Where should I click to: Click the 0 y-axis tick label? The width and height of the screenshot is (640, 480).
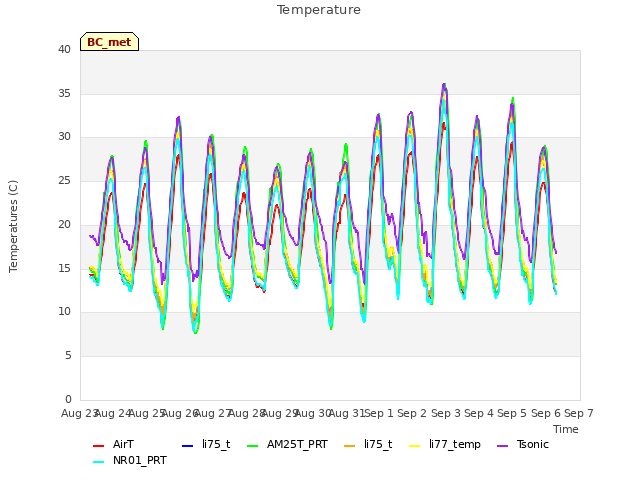(x=68, y=400)
